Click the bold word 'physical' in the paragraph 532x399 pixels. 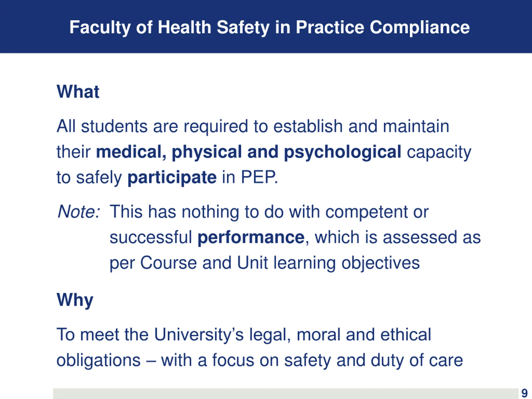207,152
